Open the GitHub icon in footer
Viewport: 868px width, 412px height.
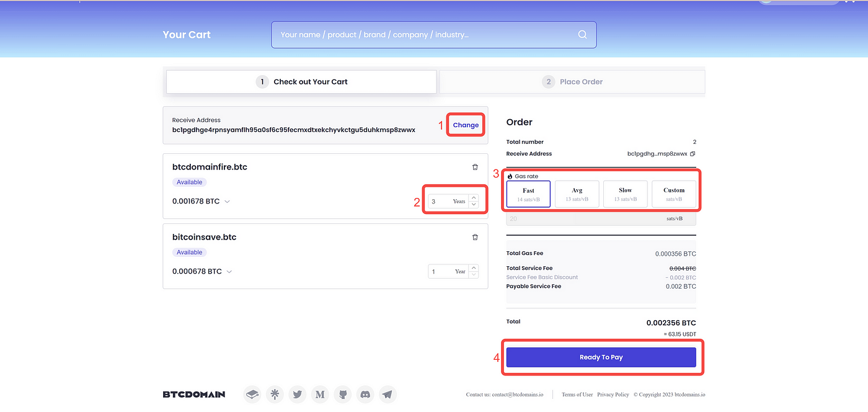[x=343, y=394]
